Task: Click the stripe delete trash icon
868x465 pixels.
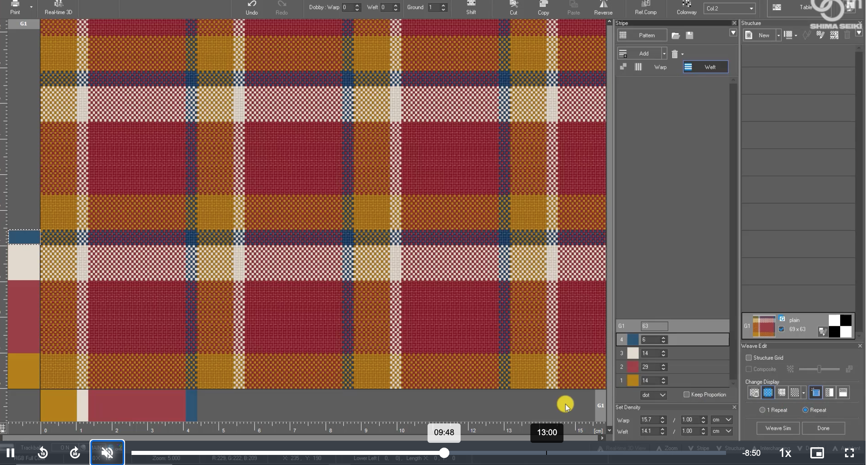Action: 674,54
